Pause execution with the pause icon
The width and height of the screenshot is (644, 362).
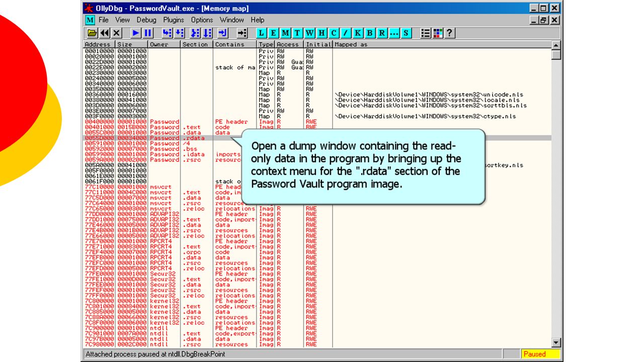click(x=148, y=33)
